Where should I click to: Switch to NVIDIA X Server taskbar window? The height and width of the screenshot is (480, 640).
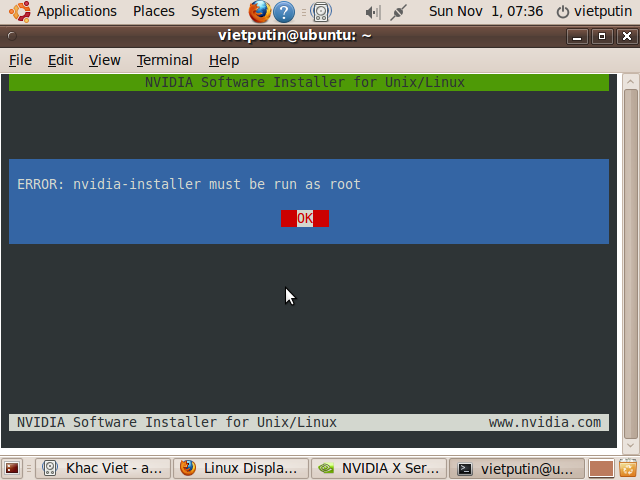(379, 468)
